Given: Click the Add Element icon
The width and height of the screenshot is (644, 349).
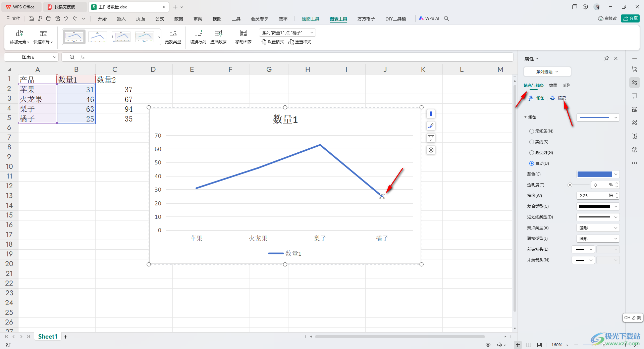Looking at the screenshot, I should pyautogui.click(x=19, y=33).
